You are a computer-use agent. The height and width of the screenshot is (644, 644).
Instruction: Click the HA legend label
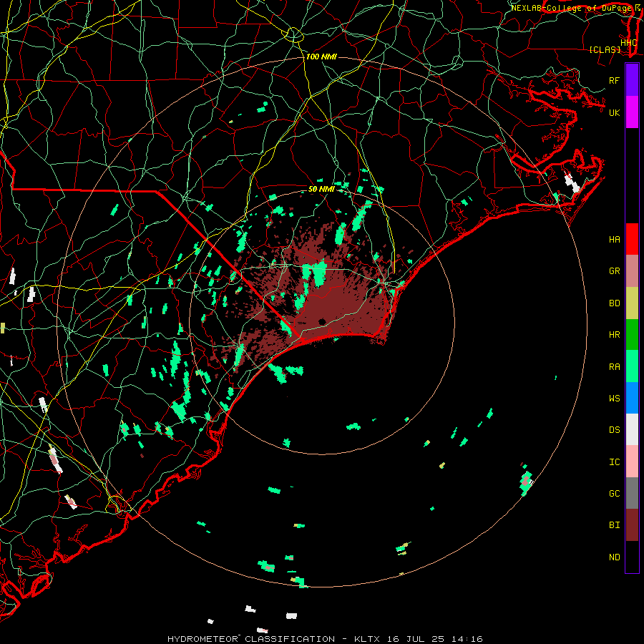[614, 240]
